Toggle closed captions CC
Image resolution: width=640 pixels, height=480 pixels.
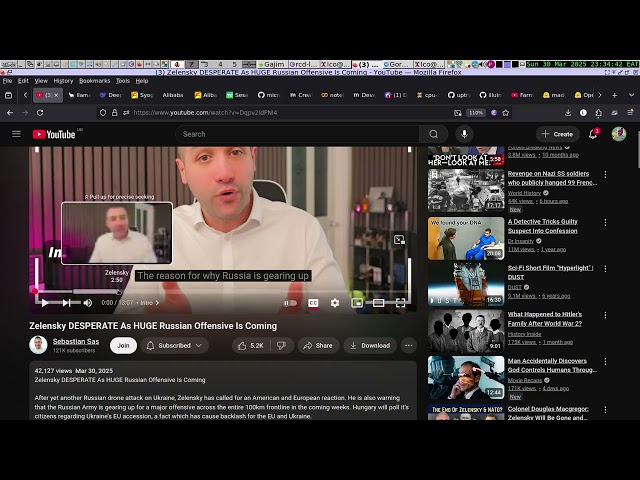point(313,303)
